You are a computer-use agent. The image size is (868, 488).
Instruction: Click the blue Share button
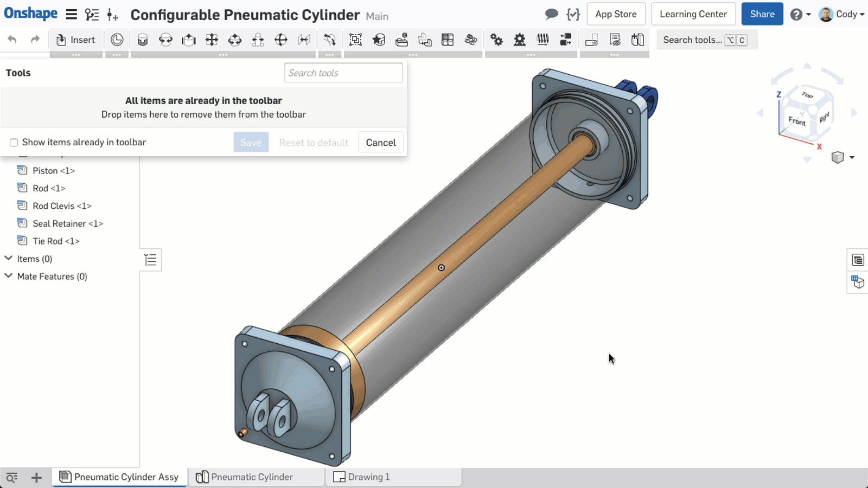coord(762,14)
